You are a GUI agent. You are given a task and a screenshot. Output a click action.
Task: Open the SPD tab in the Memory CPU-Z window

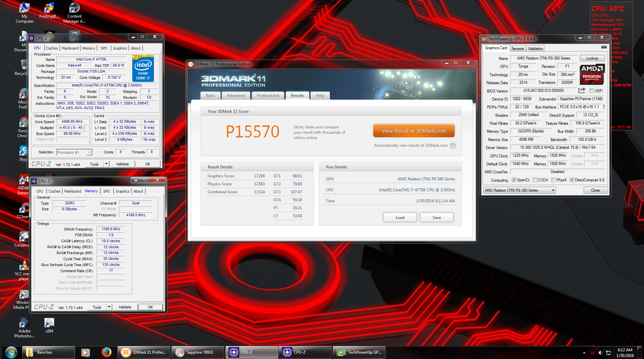(106, 191)
